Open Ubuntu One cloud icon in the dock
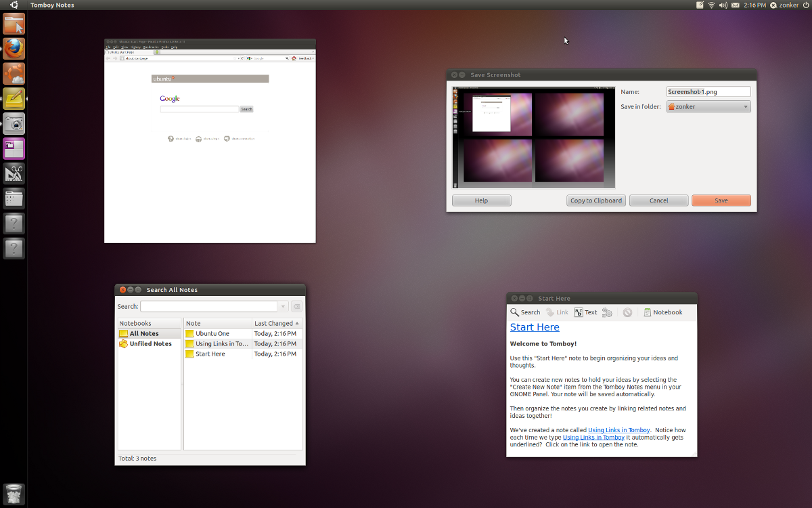Viewport: 812px width, 508px height. coord(14,73)
